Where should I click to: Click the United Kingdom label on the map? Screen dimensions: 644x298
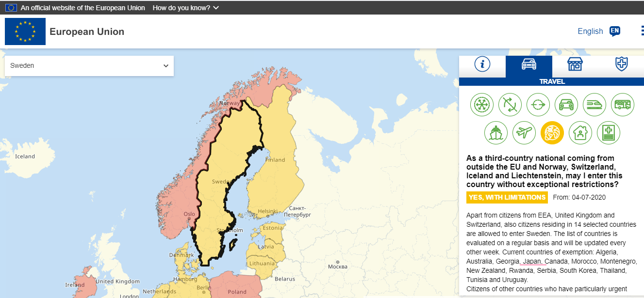pos(117,282)
